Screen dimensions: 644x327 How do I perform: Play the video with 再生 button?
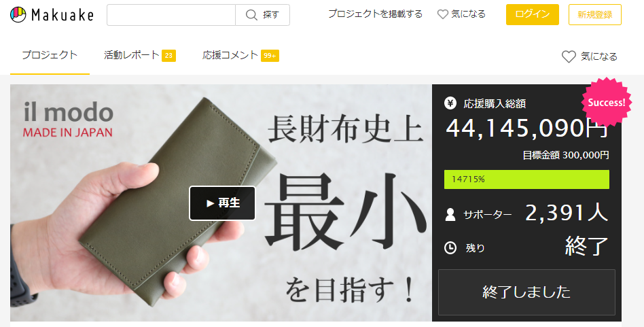tap(222, 203)
